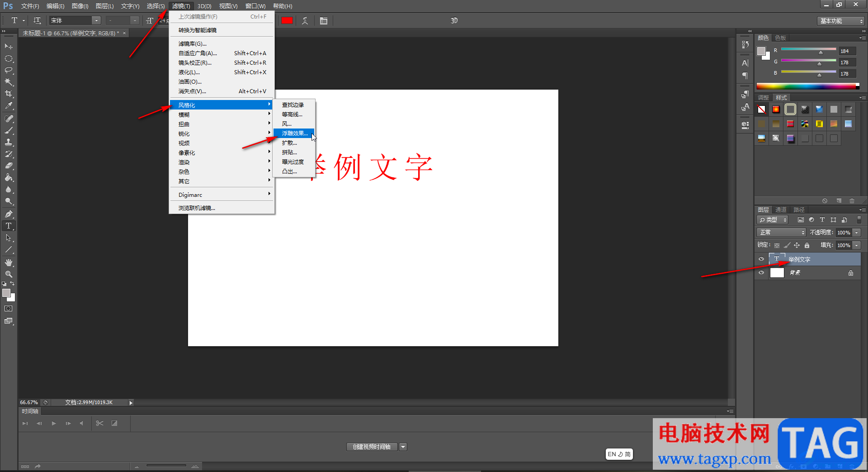Select the Lasso tool
868x472 pixels.
click(x=9, y=70)
